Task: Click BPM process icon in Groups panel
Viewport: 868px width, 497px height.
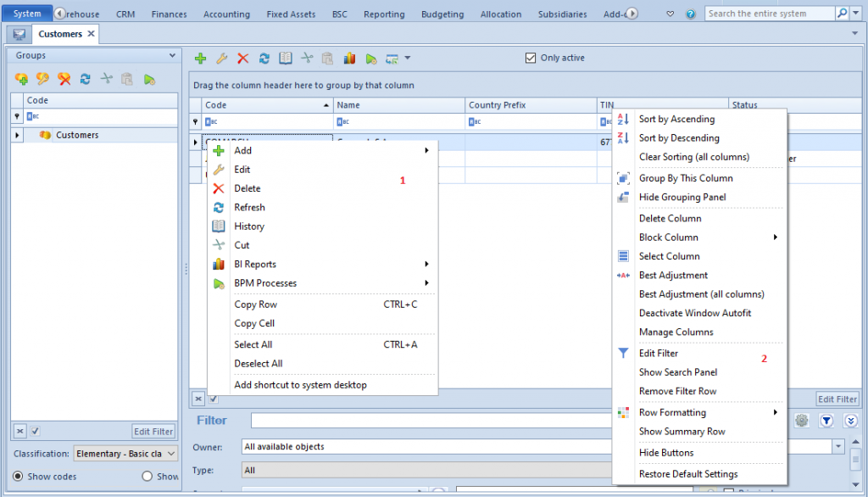Action: (x=149, y=79)
